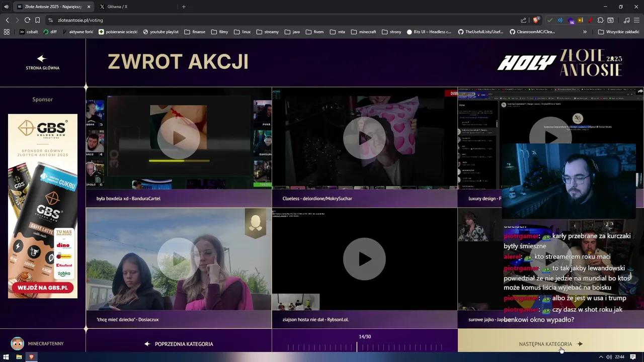Open File Explorer from the taskbar
Screen dimensions: 644x362
pos(19,357)
